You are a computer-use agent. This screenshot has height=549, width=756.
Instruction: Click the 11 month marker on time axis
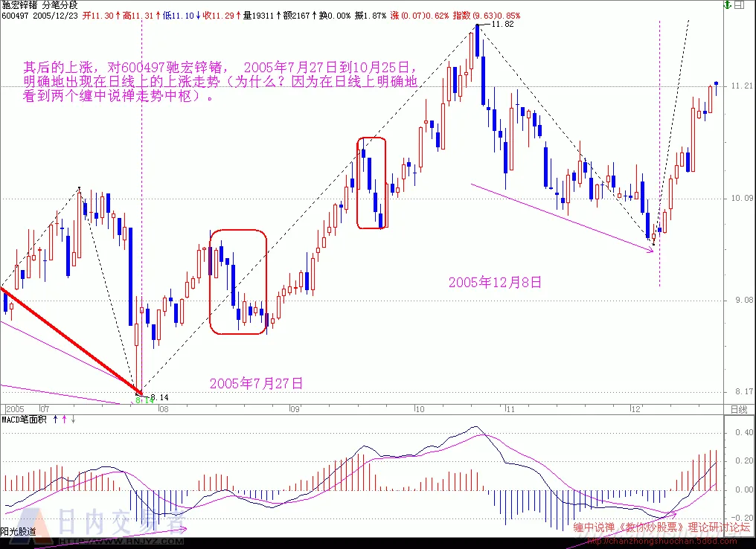(x=510, y=409)
